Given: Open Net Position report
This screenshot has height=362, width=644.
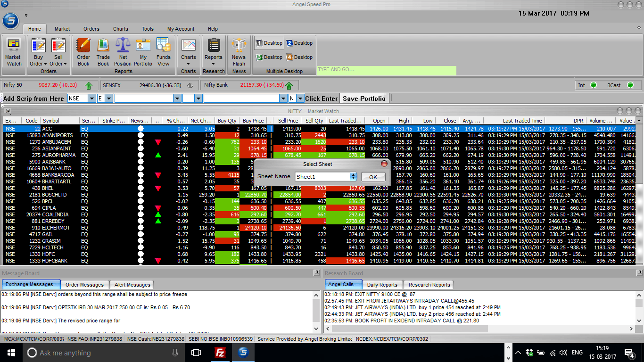Looking at the screenshot, I should coord(123,52).
